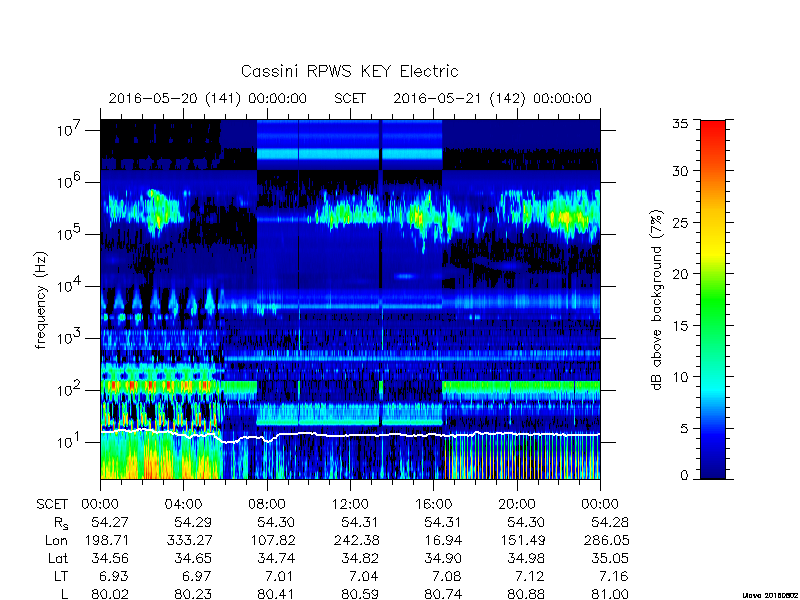Click the LT value 7.08
This screenshot has height=600, width=800.
(x=443, y=577)
